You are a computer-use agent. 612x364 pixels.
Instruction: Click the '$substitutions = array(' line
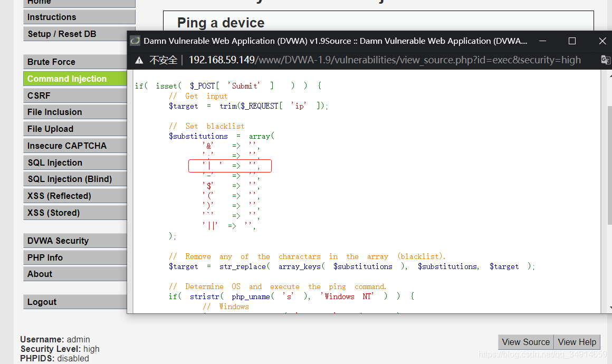pos(222,136)
